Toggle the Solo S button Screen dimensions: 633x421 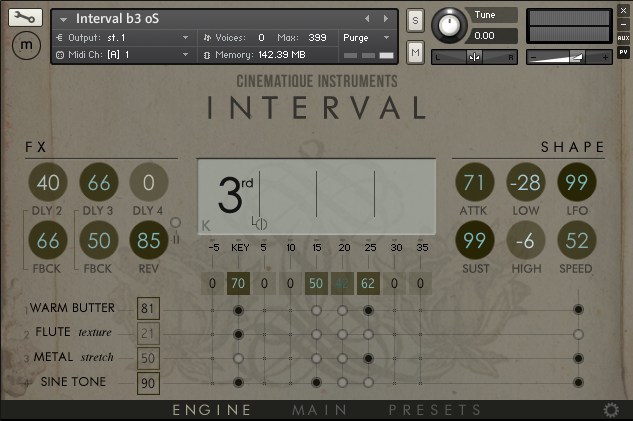click(x=415, y=21)
